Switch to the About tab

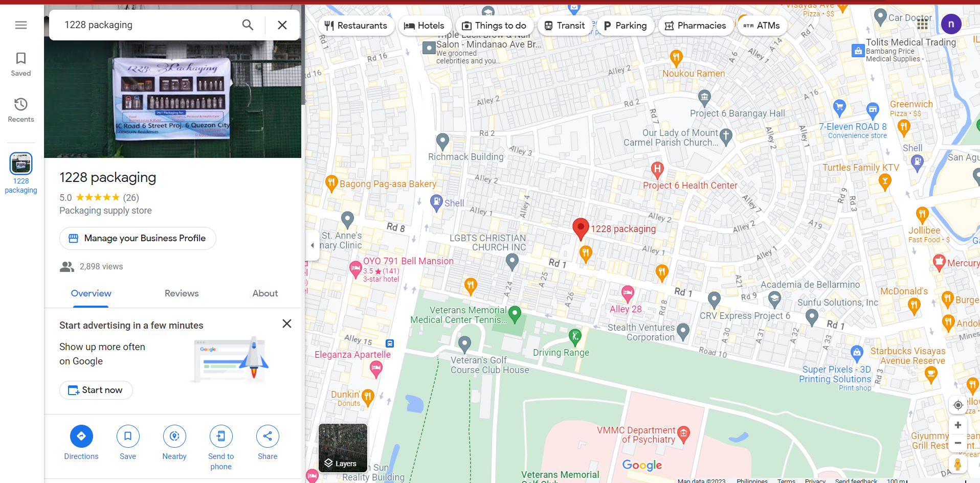pos(265,293)
